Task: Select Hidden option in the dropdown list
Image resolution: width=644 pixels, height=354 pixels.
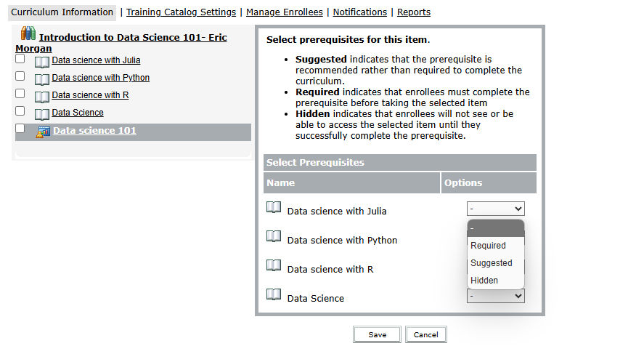Action: (x=484, y=281)
